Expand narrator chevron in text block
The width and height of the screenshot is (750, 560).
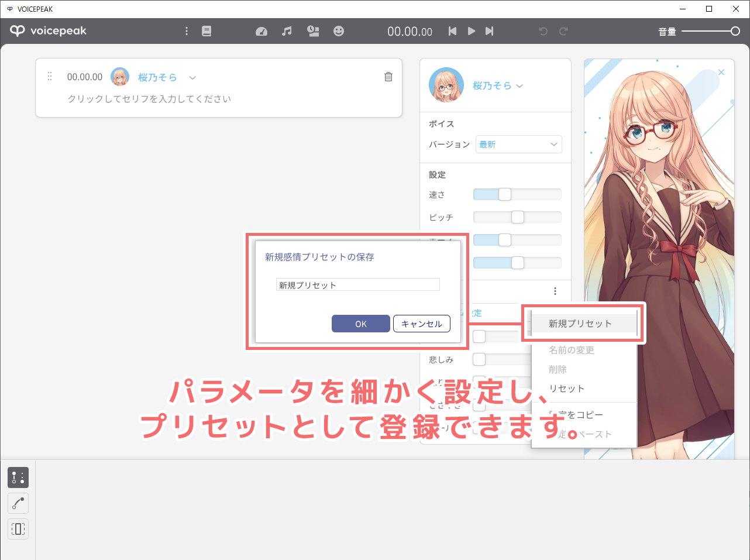(192, 77)
